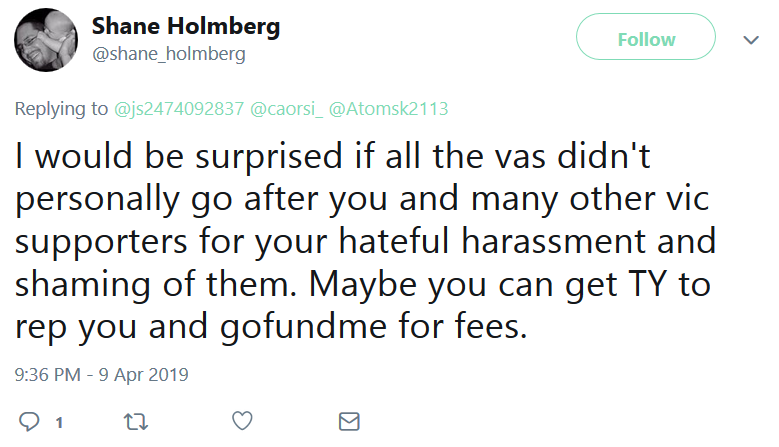Open the @js2474092837 mention
Image resolution: width=779 pixels, height=447 pixels.
(x=179, y=108)
